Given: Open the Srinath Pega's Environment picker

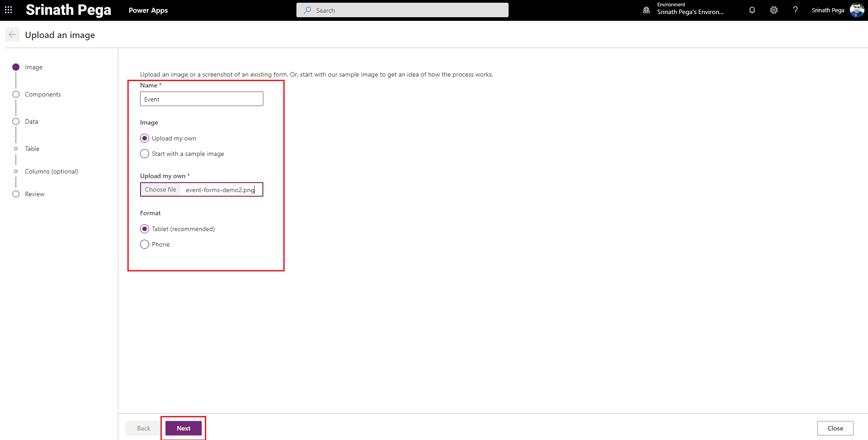Looking at the screenshot, I should 690,12.
